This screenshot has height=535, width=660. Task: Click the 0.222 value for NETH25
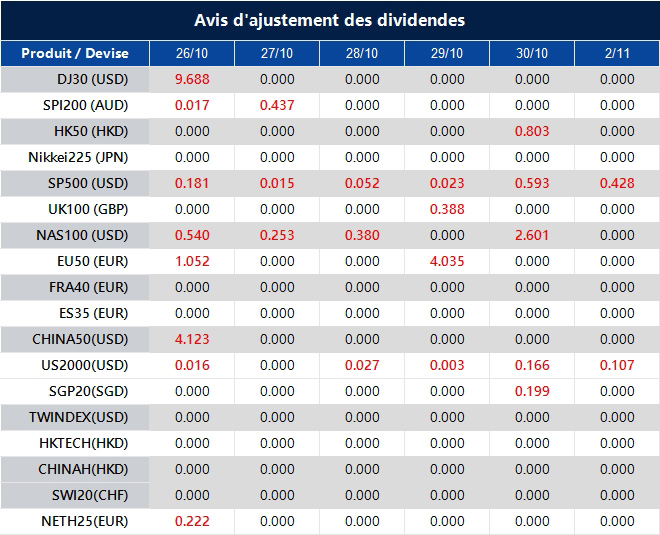[192, 522]
